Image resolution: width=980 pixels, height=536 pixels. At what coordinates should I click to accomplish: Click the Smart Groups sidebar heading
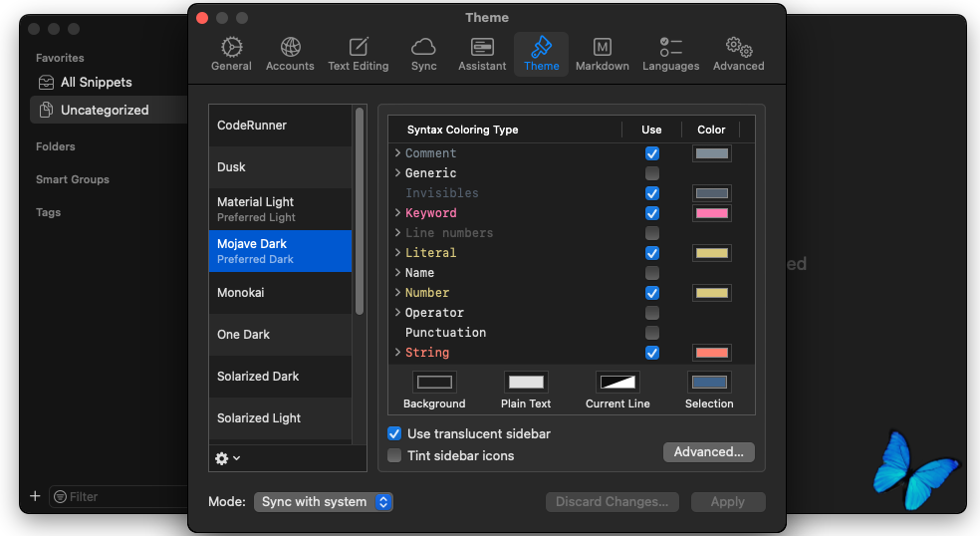click(73, 179)
